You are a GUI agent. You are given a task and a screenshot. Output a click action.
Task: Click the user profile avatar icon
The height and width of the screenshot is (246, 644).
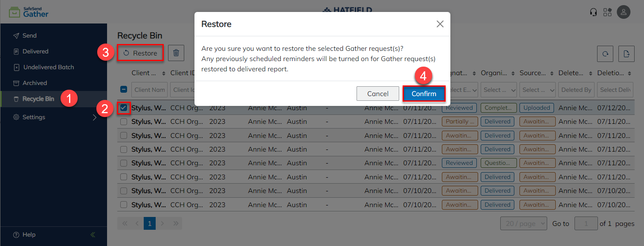pyautogui.click(x=624, y=12)
